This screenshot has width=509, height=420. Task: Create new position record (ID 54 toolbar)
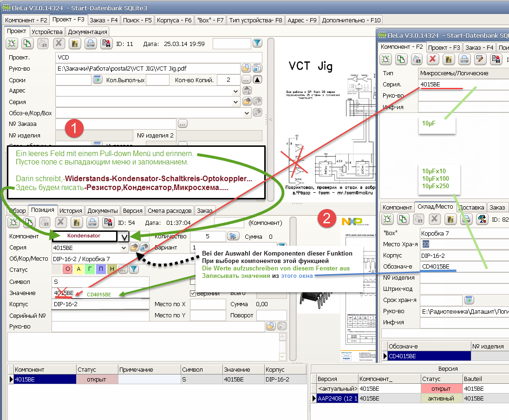coord(13,222)
